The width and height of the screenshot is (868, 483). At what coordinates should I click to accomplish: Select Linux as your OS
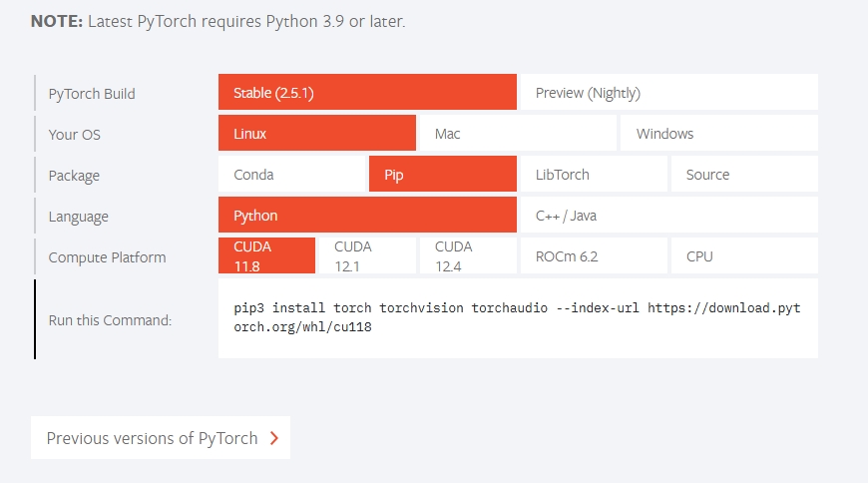click(x=316, y=134)
